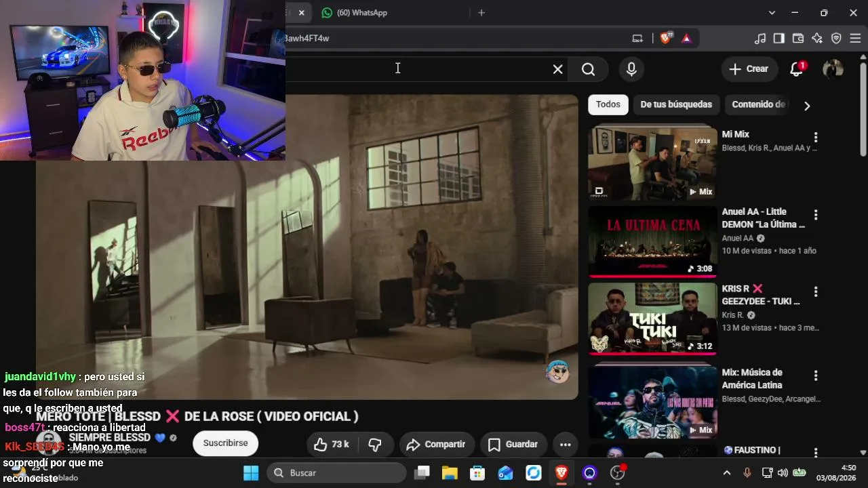Open the KRIS R GEEZYDEE - TUKI title

(761, 295)
